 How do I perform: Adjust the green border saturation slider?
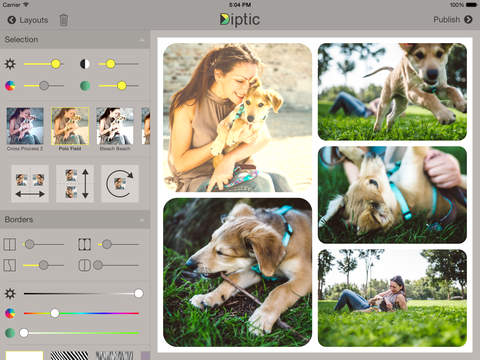(x=79, y=333)
